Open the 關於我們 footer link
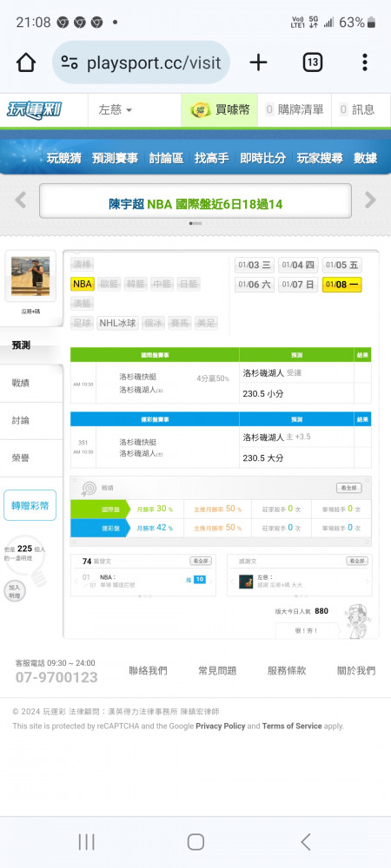Screen dimensions: 391x868 click(x=356, y=671)
